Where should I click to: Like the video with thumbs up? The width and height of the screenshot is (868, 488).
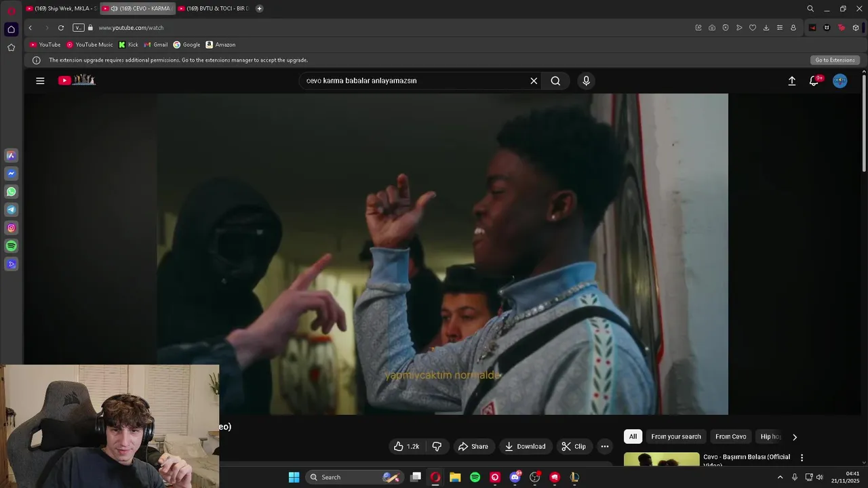406,446
